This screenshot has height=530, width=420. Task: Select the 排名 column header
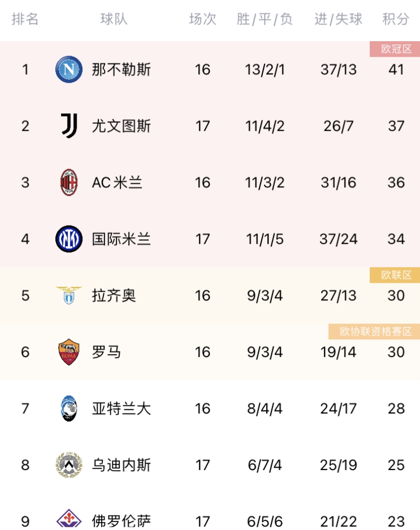25,19
